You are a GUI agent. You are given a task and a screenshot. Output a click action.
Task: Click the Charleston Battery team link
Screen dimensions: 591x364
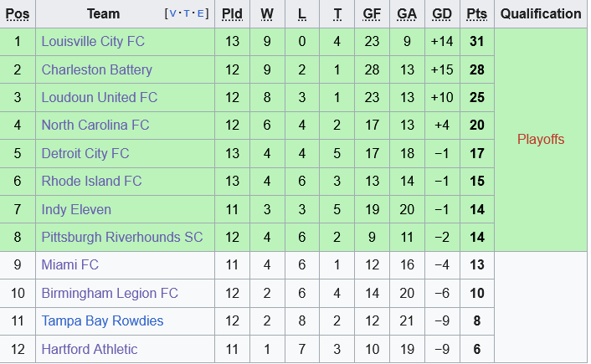[x=96, y=69]
